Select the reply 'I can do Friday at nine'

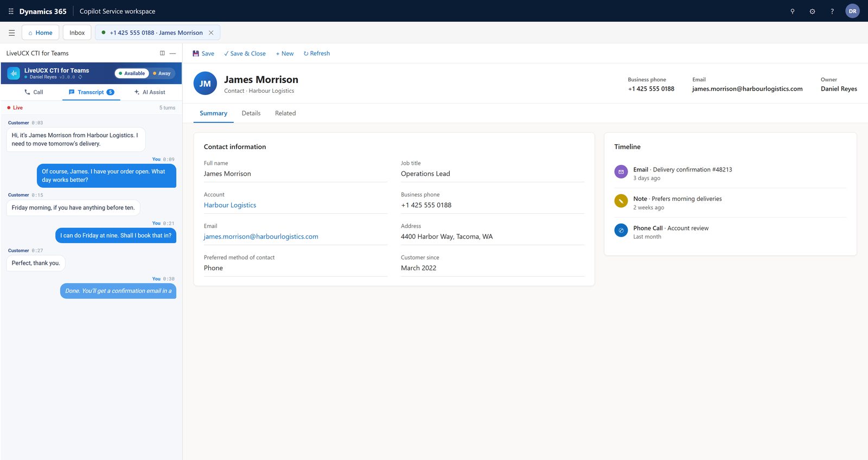tap(116, 235)
